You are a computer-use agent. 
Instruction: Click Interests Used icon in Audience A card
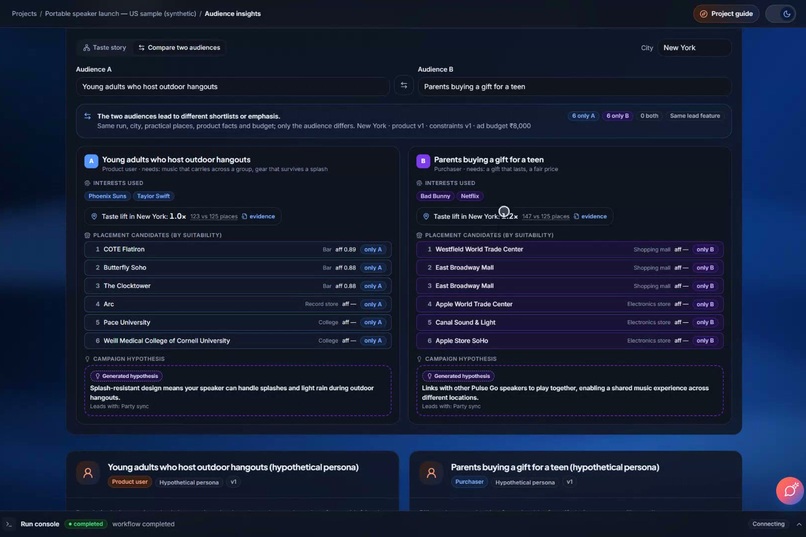click(x=87, y=183)
